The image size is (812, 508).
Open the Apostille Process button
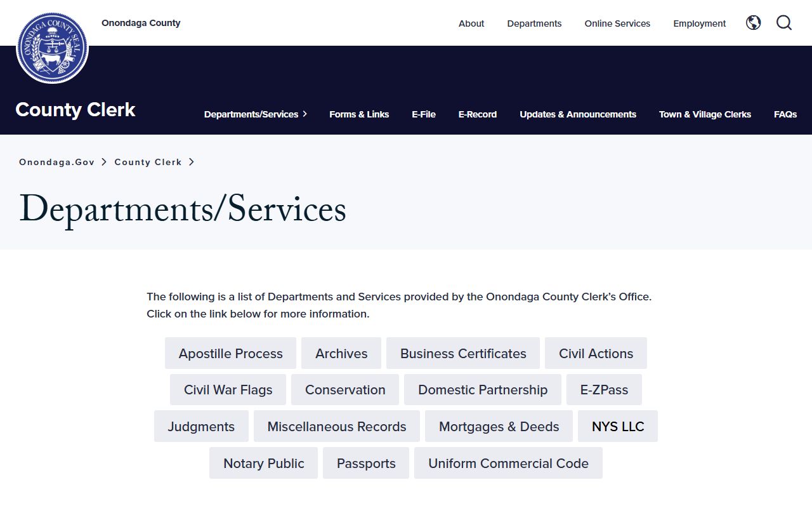230,353
